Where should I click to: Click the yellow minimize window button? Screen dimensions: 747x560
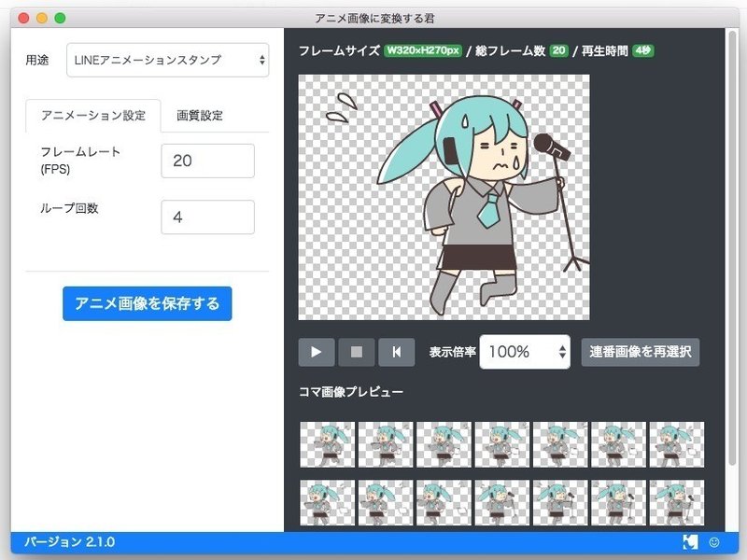(x=42, y=18)
